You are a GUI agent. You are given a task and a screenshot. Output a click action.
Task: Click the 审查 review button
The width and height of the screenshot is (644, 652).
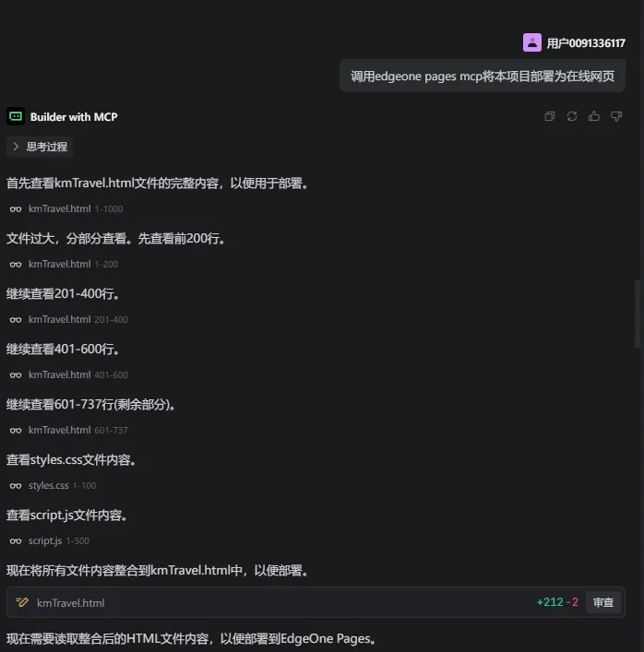tap(603, 602)
